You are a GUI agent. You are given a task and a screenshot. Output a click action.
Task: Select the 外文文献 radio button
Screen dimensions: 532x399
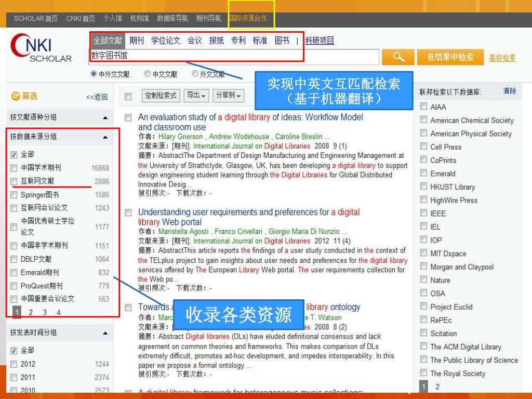[195, 74]
